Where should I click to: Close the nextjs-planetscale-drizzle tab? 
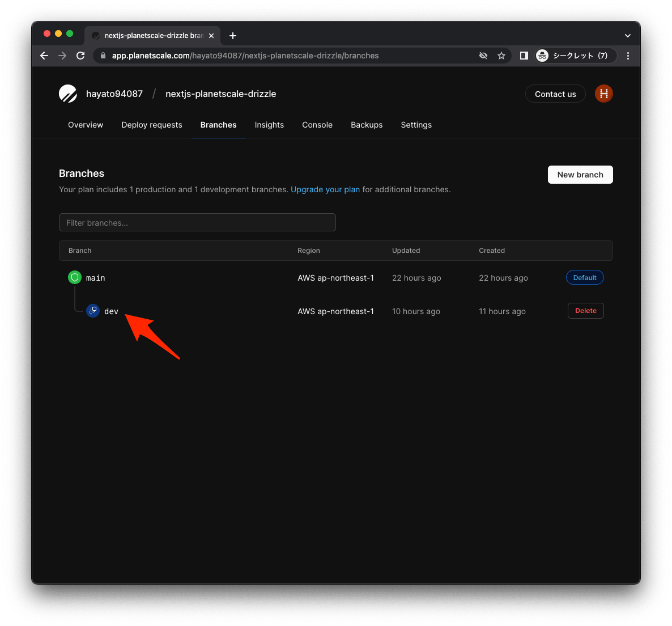click(211, 36)
